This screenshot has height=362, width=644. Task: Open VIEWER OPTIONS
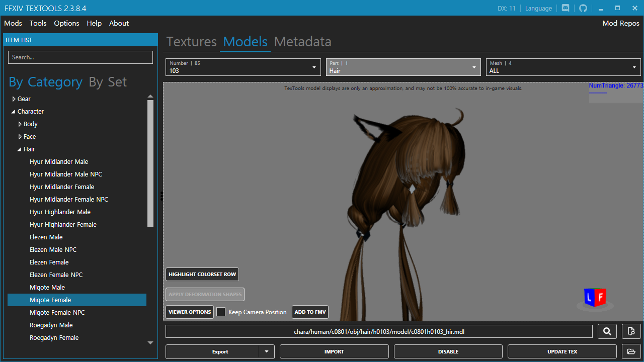tap(190, 312)
